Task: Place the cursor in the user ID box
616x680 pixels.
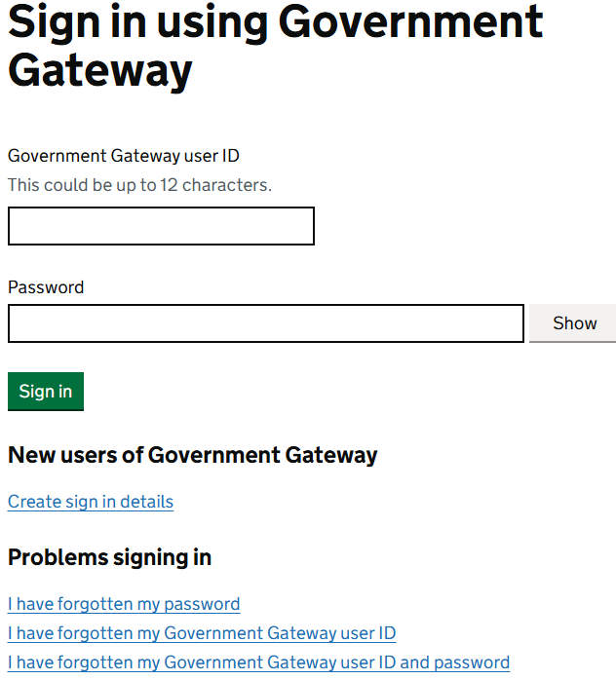Action: pyautogui.click(x=161, y=226)
